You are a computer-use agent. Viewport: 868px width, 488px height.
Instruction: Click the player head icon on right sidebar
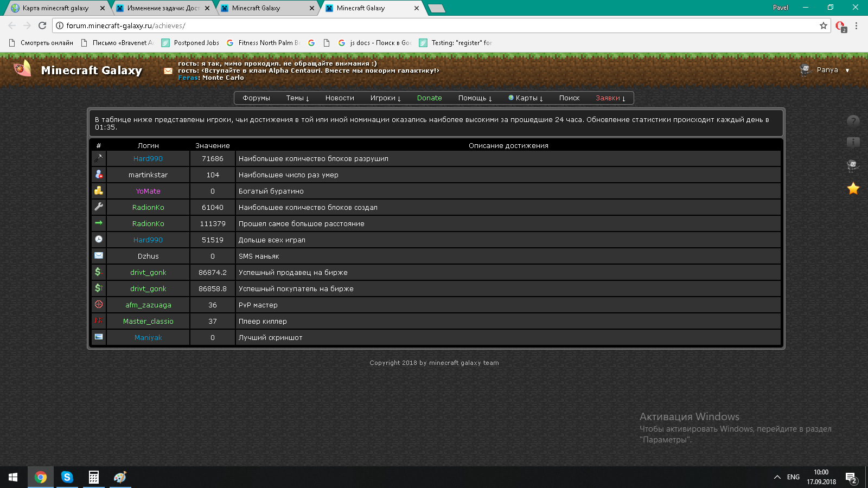[x=853, y=165]
